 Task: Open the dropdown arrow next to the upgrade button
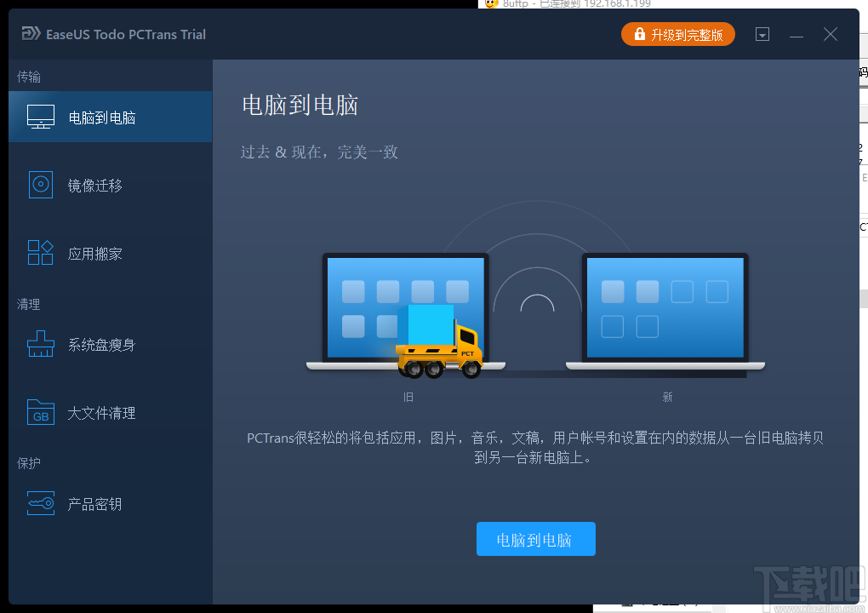pyautogui.click(x=762, y=34)
